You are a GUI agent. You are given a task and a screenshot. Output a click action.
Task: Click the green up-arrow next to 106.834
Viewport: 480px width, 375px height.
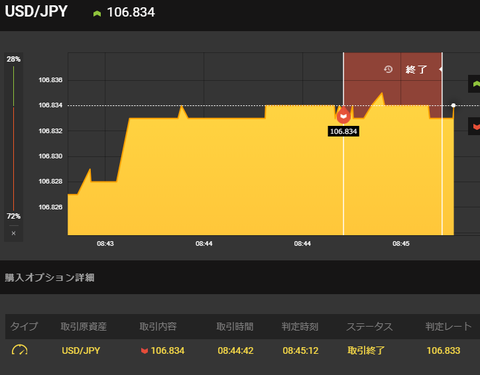[x=97, y=13]
